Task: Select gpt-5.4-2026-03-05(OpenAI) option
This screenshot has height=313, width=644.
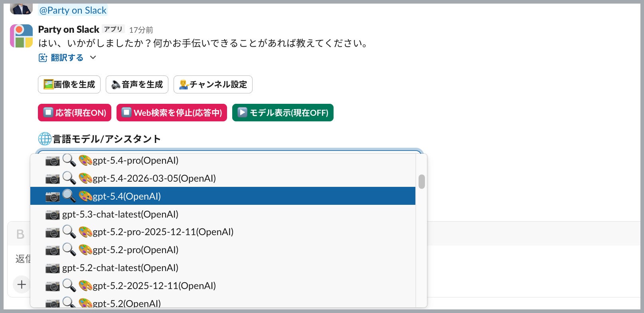Action: coord(154,178)
